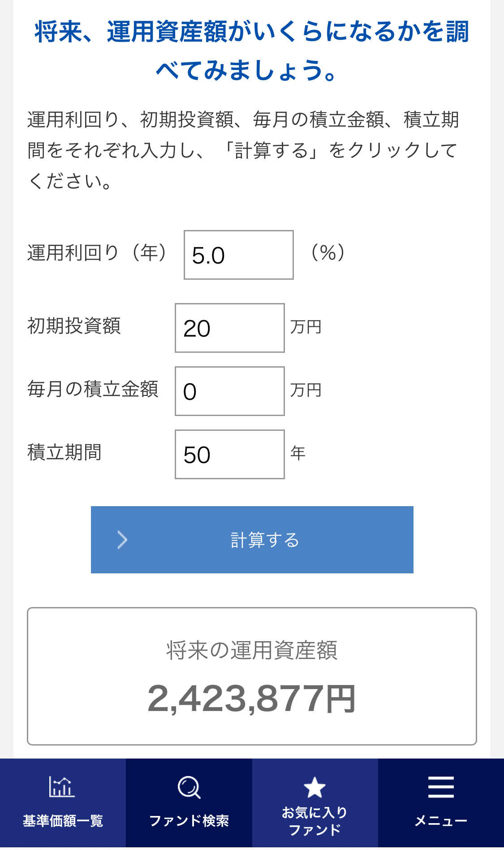This screenshot has width=504, height=850.
Task: Click the 将来の運用資産額 result box
Action: [x=252, y=676]
